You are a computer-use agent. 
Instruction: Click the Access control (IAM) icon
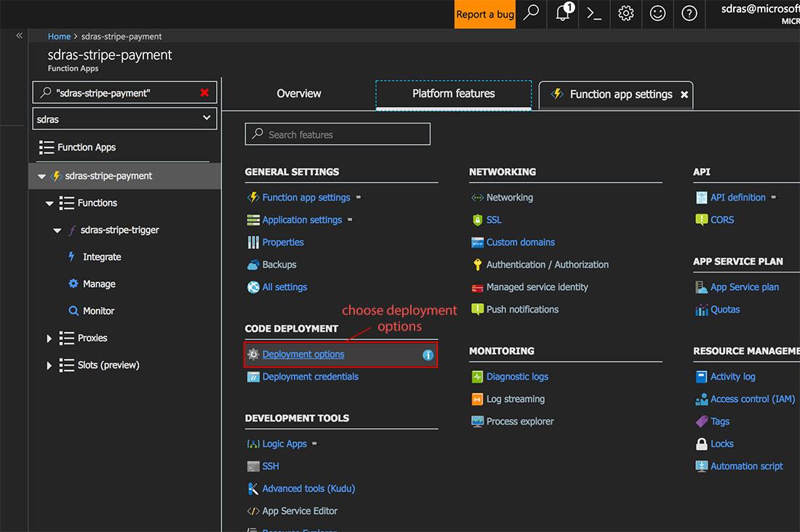pos(702,400)
